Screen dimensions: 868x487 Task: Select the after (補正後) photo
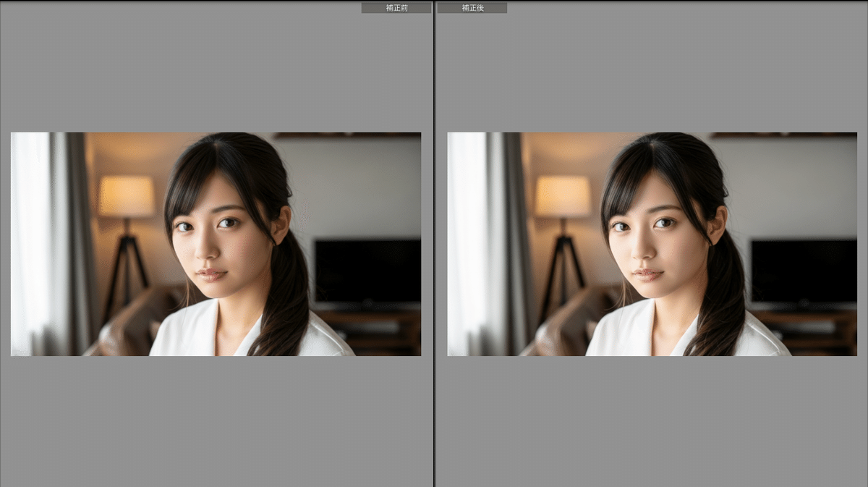pos(652,244)
